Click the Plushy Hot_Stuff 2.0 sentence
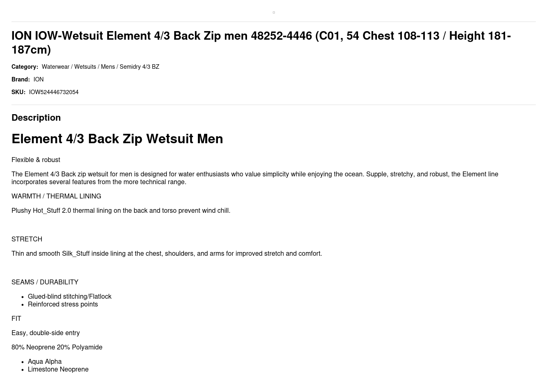 (x=121, y=211)
